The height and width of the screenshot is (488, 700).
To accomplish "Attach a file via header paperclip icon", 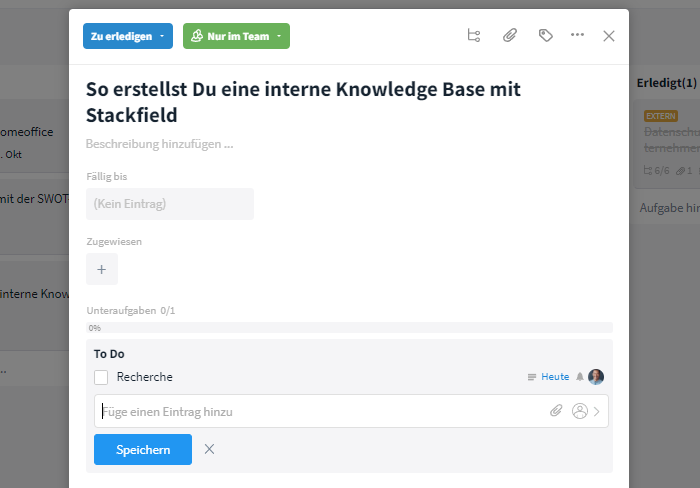I will pyautogui.click(x=510, y=35).
